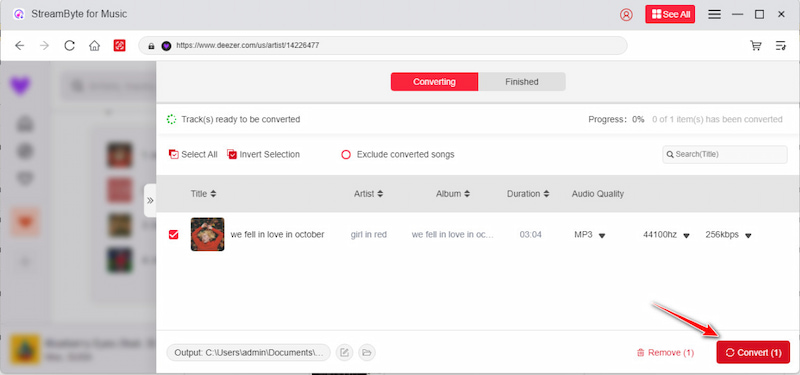The image size is (800, 375).
Task: Open the shopping cart icon
Action: click(756, 45)
